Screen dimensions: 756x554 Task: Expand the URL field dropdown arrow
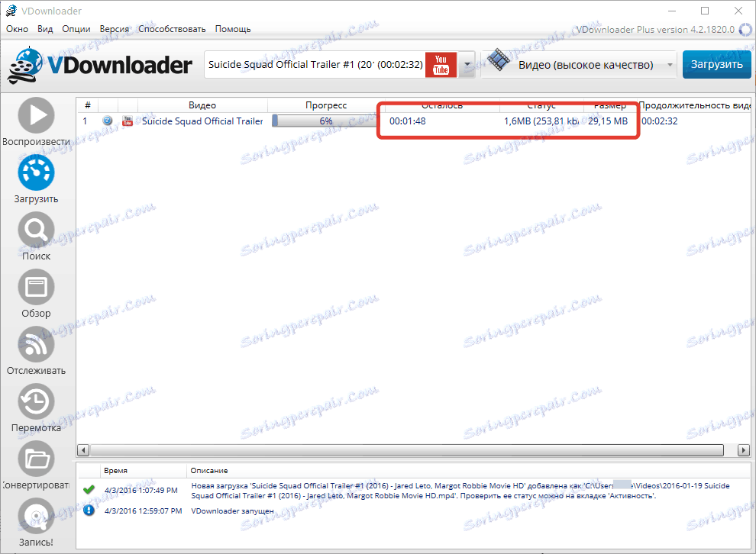pos(467,65)
